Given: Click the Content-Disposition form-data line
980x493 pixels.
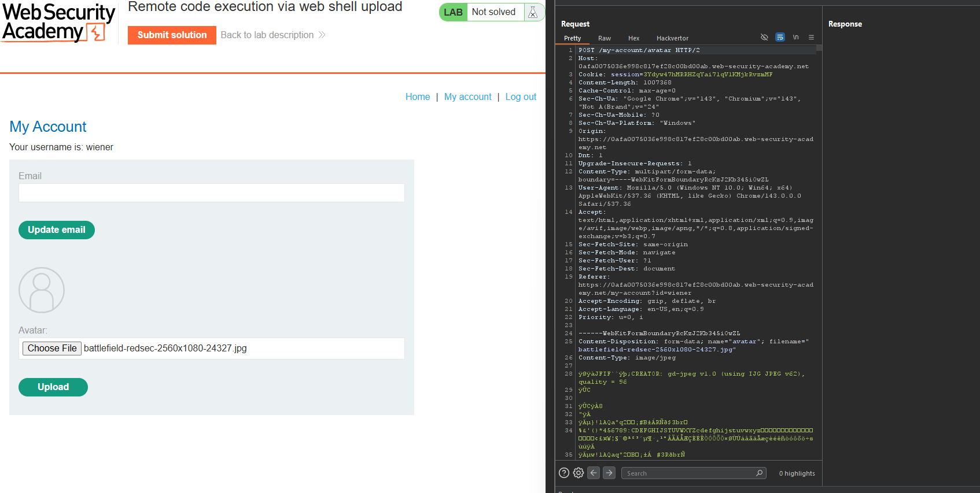Looking at the screenshot, I should tap(694, 346).
